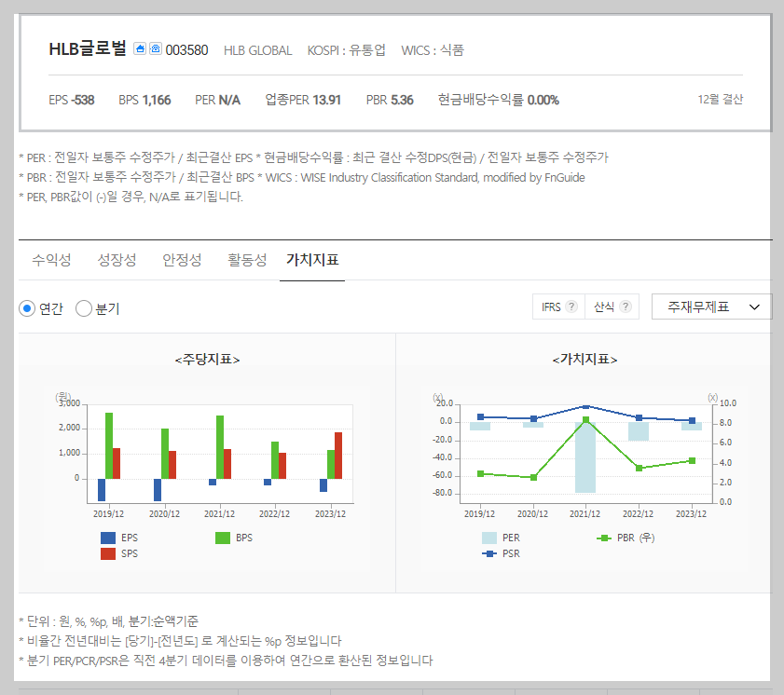Open the 산식 help question mark
The width and height of the screenshot is (784, 695).
(626, 307)
